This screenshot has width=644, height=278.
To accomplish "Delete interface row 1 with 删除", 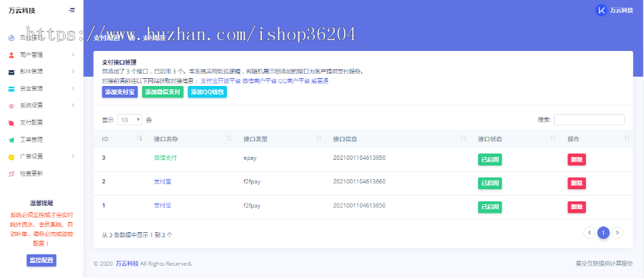I will click(577, 207).
